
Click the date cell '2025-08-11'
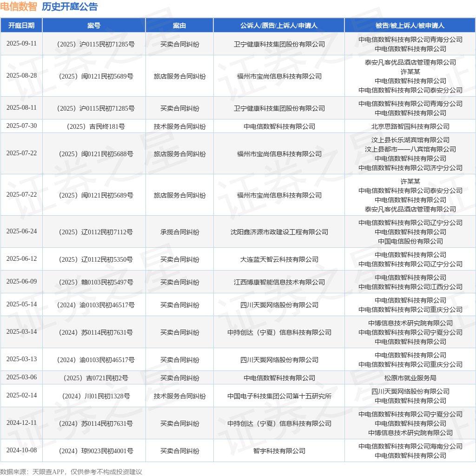click(21, 107)
